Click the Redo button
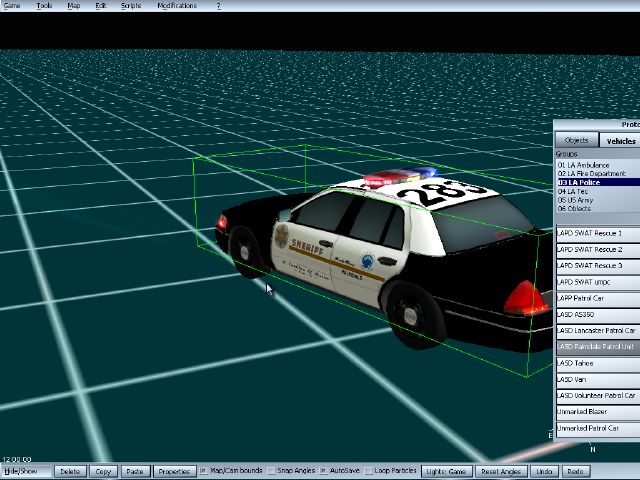 click(x=576, y=471)
